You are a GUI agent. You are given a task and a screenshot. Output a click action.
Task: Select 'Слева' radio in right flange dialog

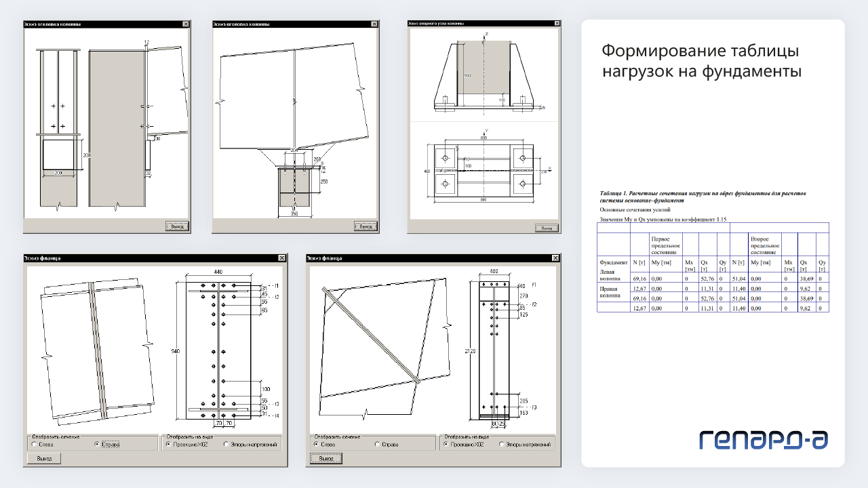[316, 444]
